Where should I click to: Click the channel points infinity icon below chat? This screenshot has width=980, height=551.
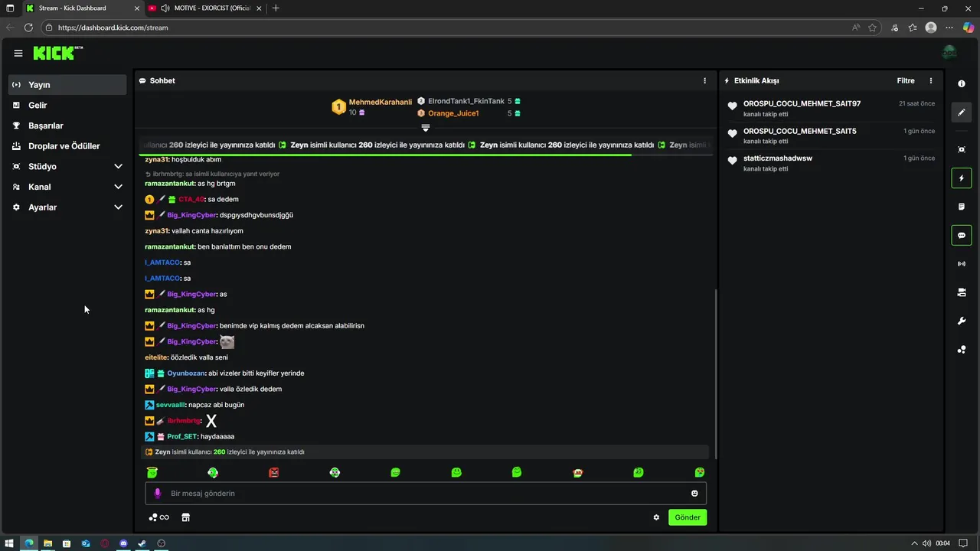(x=159, y=517)
